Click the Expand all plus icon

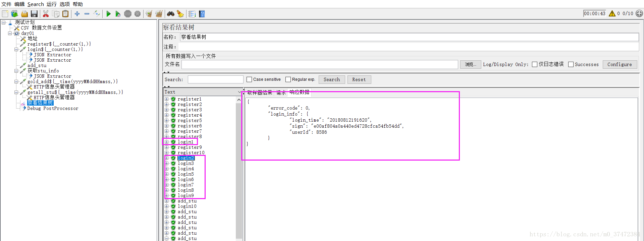click(77, 14)
